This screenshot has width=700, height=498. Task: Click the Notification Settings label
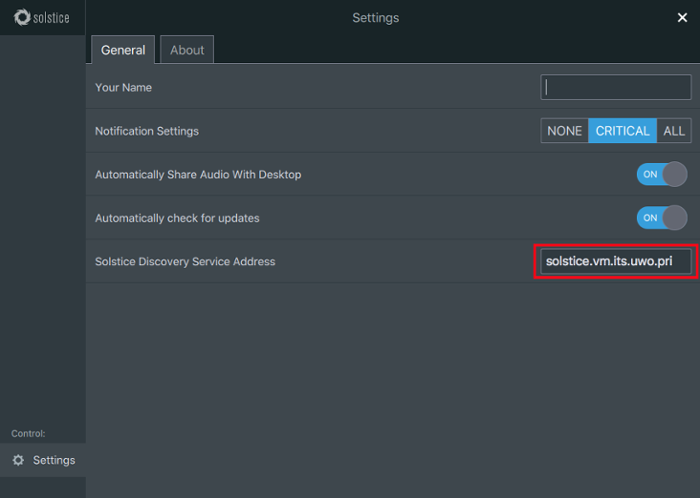click(x=147, y=131)
